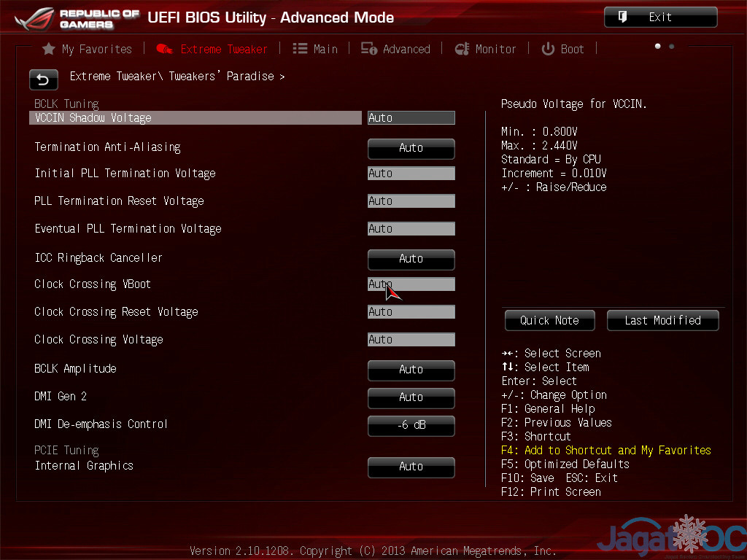Click the ROG logo emblem

coord(35,18)
